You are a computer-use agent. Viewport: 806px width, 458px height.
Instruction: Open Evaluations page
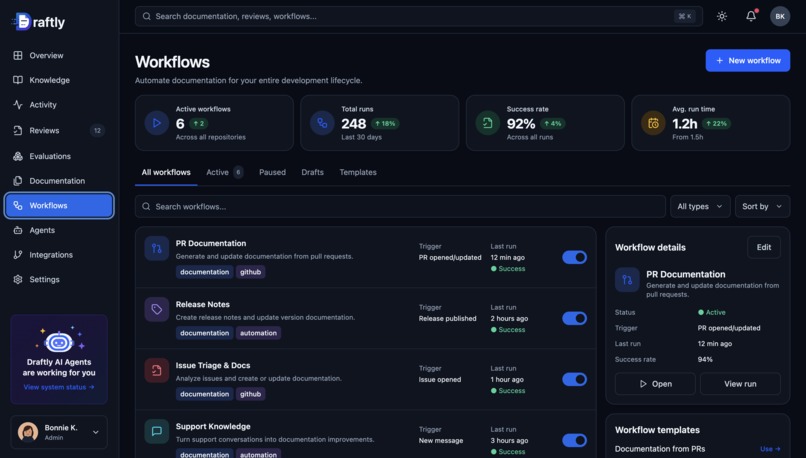tap(59, 156)
